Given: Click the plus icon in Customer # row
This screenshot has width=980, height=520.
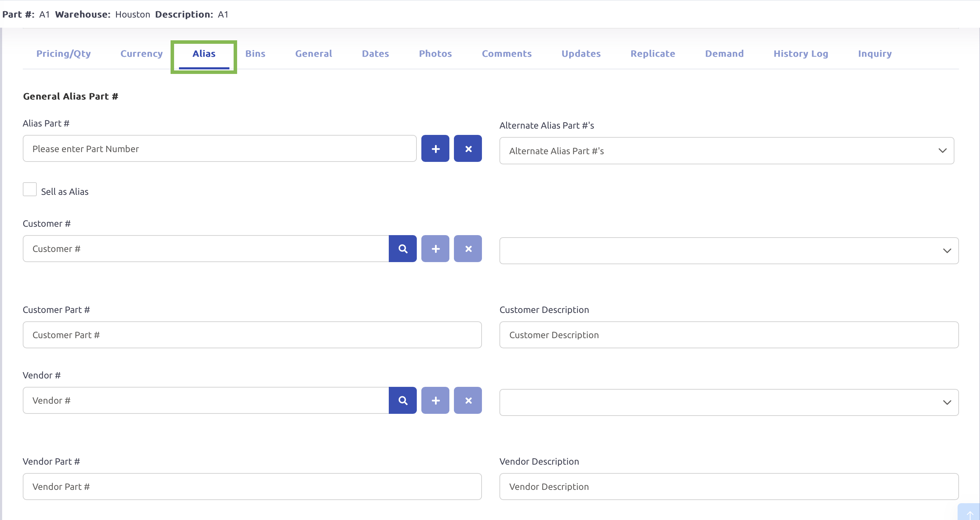Looking at the screenshot, I should [x=435, y=248].
